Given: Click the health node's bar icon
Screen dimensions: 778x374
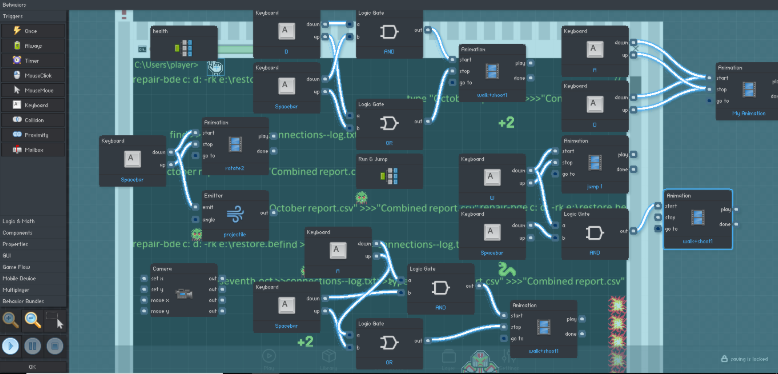Looking at the screenshot, I should pos(184,48).
